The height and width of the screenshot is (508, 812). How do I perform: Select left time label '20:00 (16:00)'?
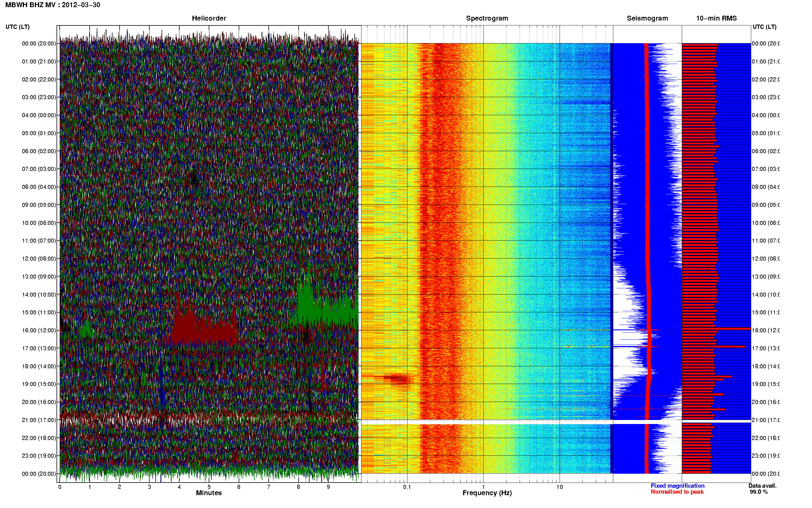click(x=39, y=402)
